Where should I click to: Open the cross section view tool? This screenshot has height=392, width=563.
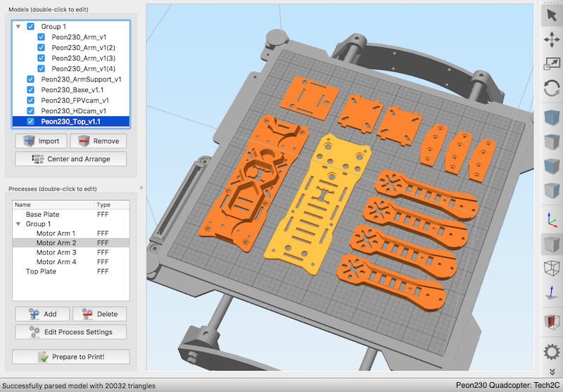(552, 322)
